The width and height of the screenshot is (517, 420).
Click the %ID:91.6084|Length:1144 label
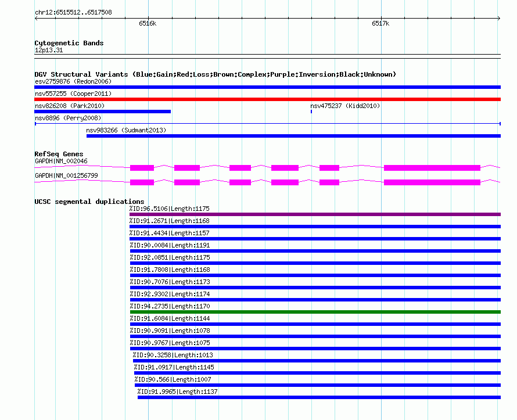[170, 318]
